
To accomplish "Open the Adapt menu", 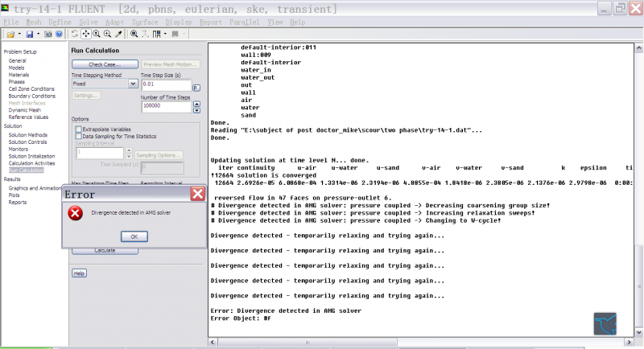I will (x=114, y=23).
